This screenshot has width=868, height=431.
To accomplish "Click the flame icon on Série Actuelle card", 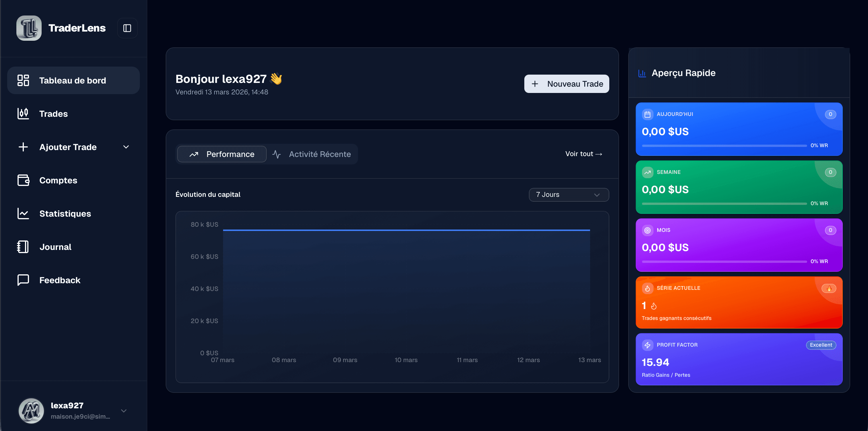I will pyautogui.click(x=648, y=288).
